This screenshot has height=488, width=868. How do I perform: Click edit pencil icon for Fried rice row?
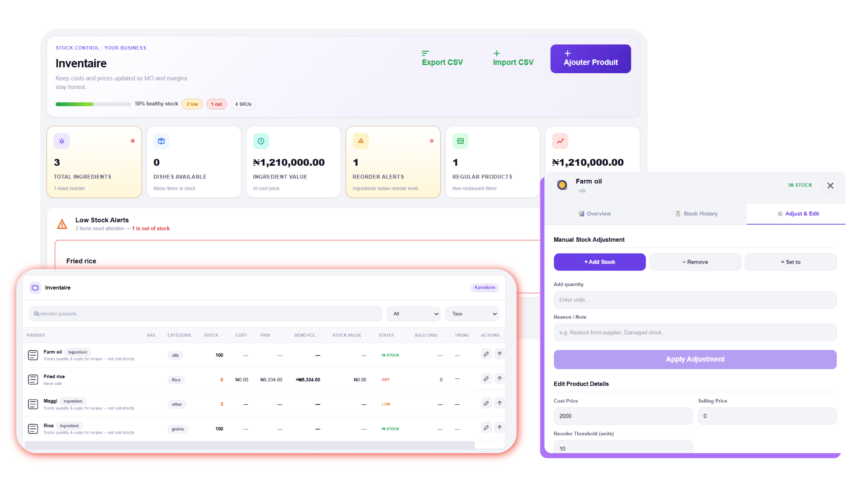pos(486,379)
